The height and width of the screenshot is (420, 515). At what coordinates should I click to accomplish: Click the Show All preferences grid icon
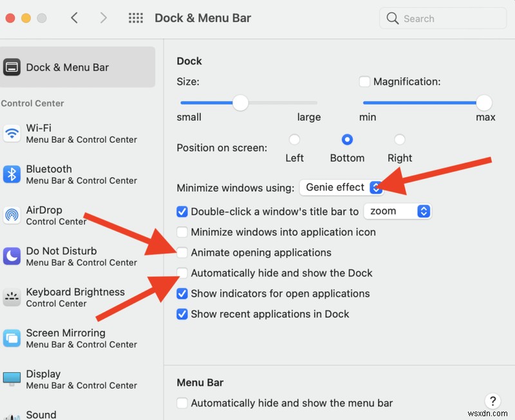coord(136,18)
